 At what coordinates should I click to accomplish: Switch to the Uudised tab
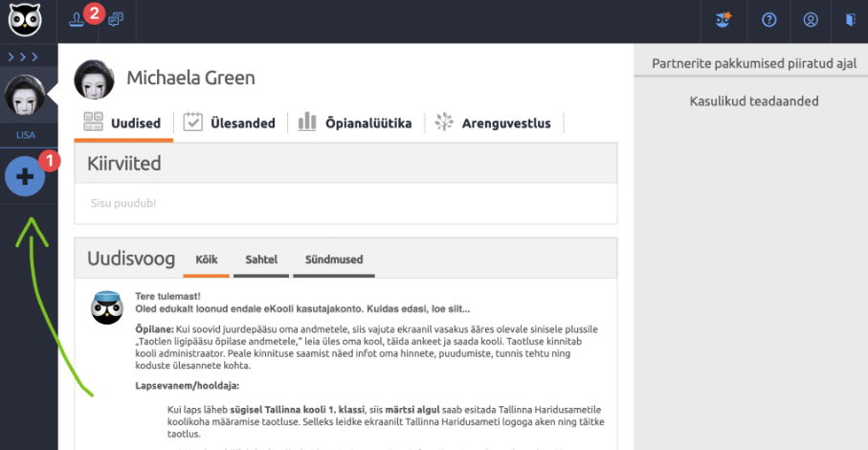point(122,123)
